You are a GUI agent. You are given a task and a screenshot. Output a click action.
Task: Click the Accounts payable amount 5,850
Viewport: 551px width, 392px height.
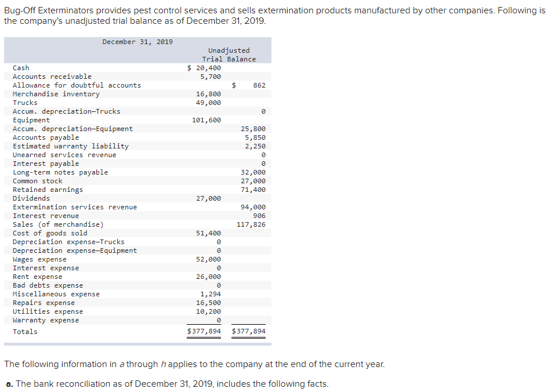(x=258, y=137)
